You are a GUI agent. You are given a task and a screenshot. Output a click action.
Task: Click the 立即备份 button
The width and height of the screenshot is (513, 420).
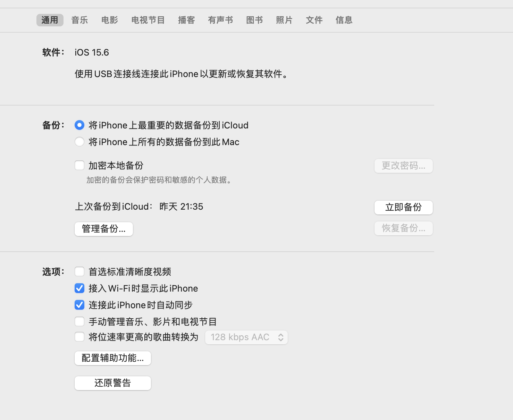click(403, 207)
